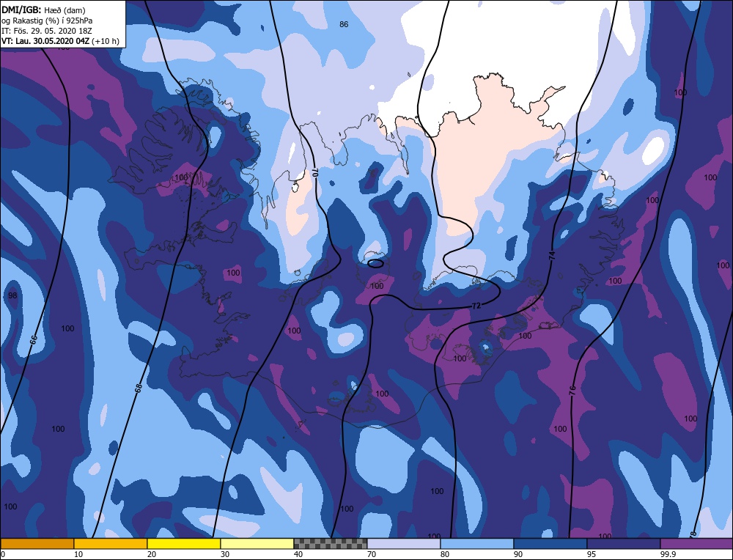Click the 'IT: Fös. 29. 05. 2020 18Z' line
733x560 pixels.
[x=47, y=31]
